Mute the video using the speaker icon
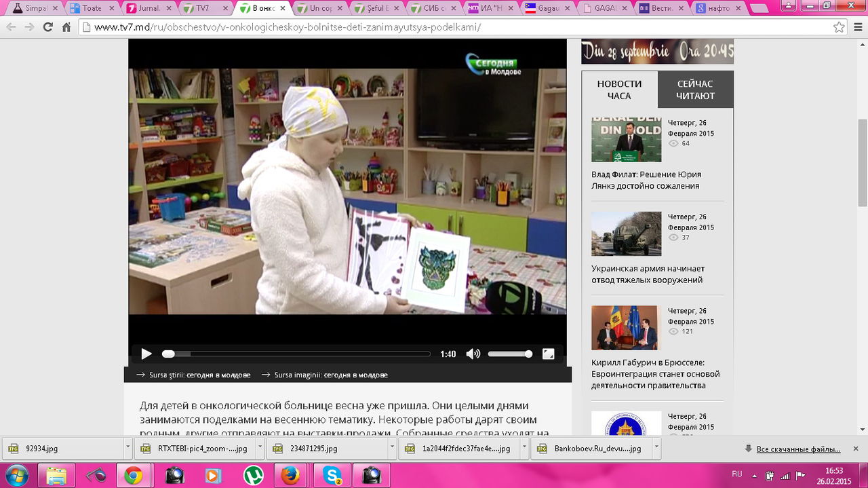 473,354
